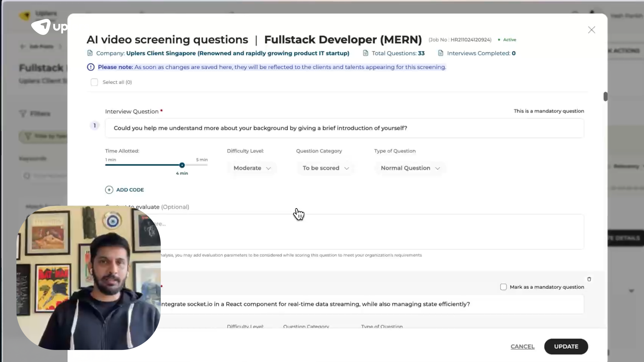
Task: Close the AI video screening questions dialog
Action: click(591, 30)
